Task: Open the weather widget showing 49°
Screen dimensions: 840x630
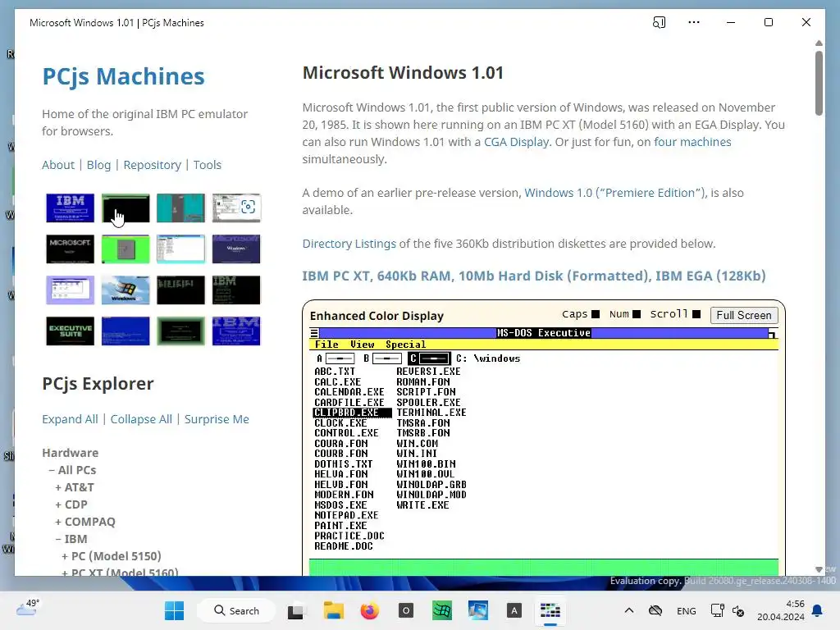Action: pyautogui.click(x=28, y=608)
